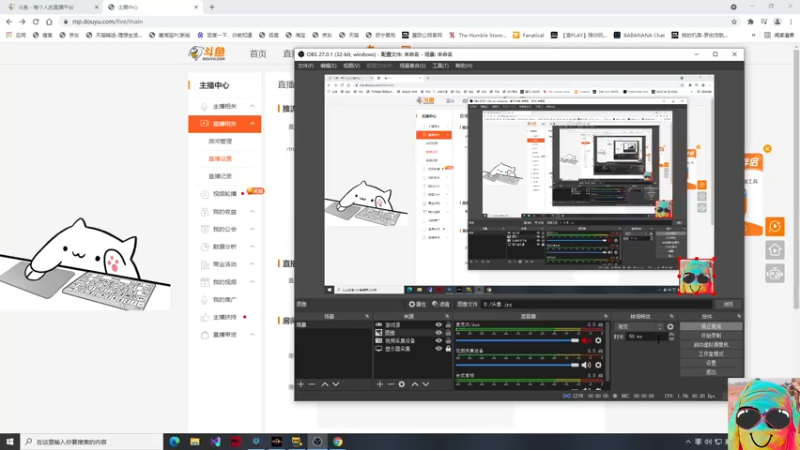Toggle visibility of 游戏源 source
The image size is (800, 450).
point(438,324)
